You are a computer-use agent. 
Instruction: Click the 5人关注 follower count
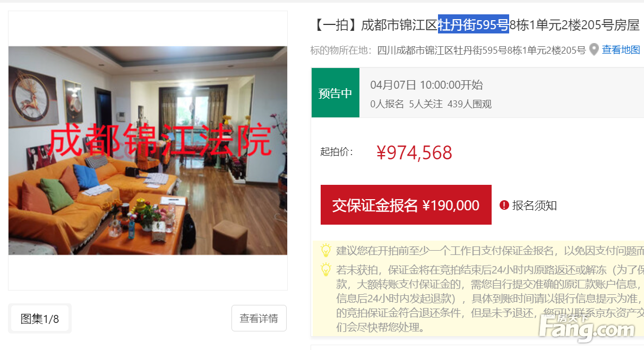point(426,104)
